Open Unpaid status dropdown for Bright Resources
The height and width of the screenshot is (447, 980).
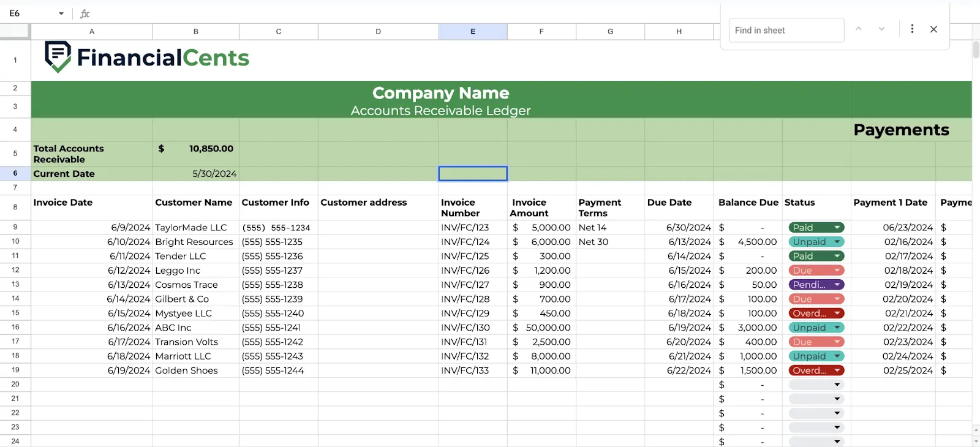837,242
